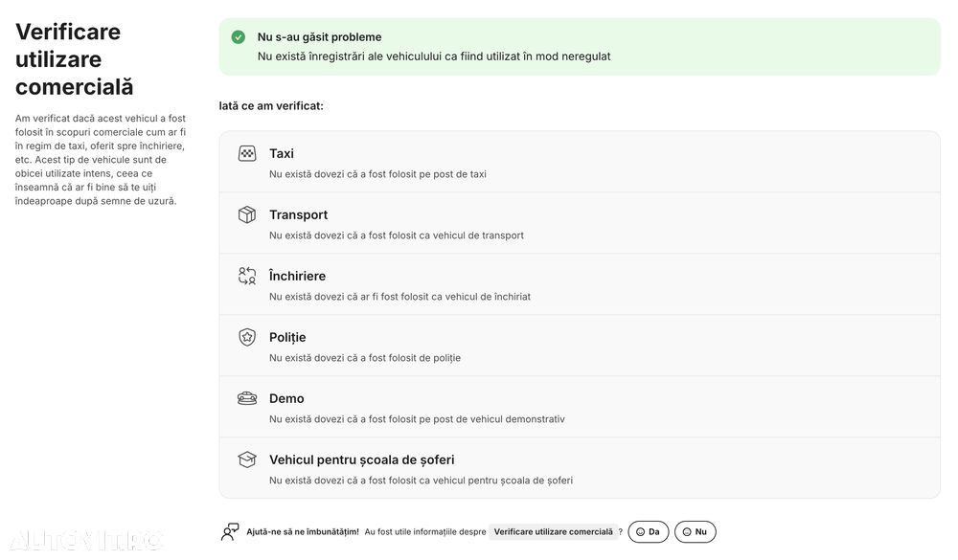Select the Taxi verification row

click(580, 162)
